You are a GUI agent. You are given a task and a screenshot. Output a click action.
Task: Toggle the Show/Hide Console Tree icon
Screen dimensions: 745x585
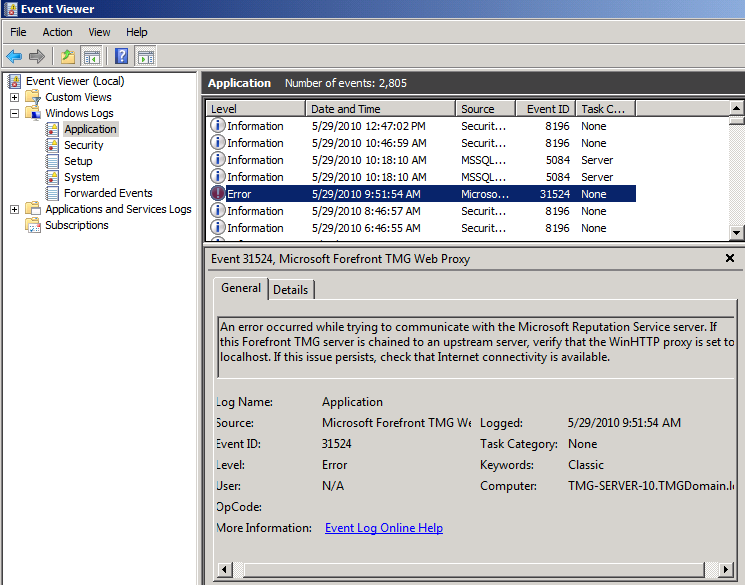click(x=92, y=57)
